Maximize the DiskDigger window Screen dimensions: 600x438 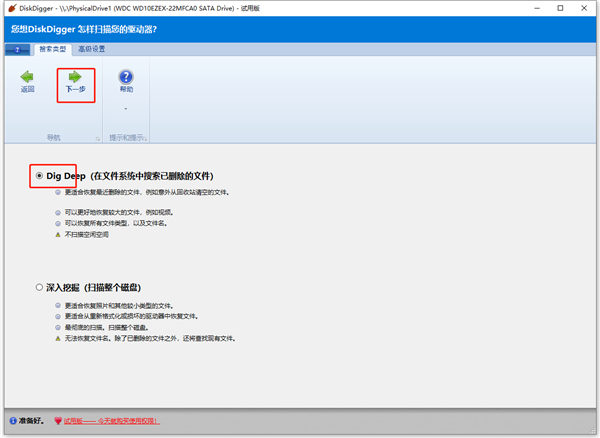[x=560, y=8]
